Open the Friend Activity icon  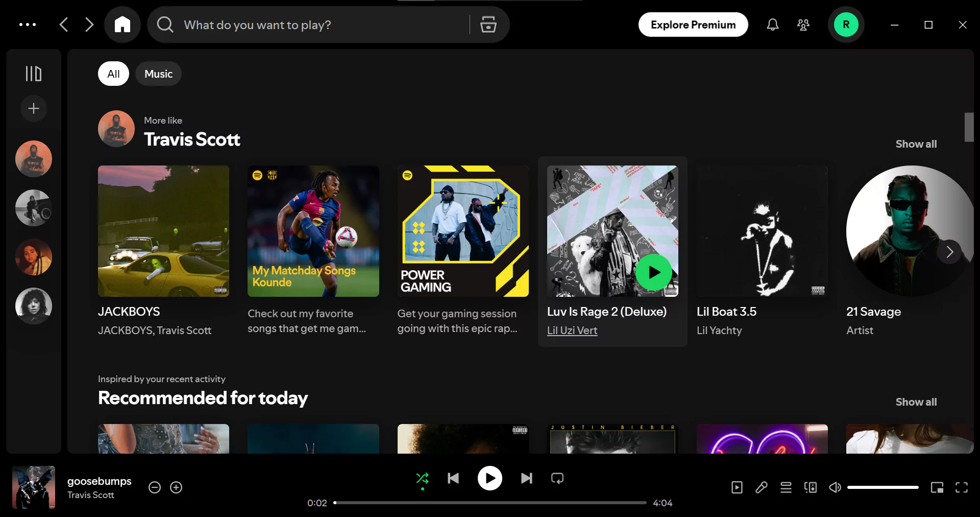coord(803,25)
